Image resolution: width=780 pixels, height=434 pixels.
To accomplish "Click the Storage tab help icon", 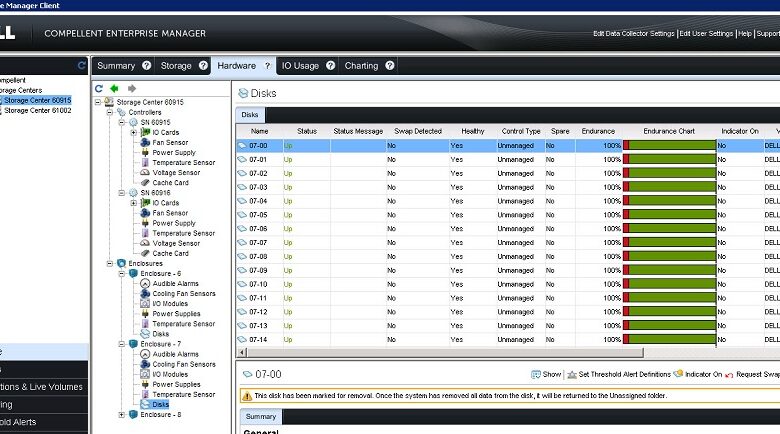I will (203, 65).
